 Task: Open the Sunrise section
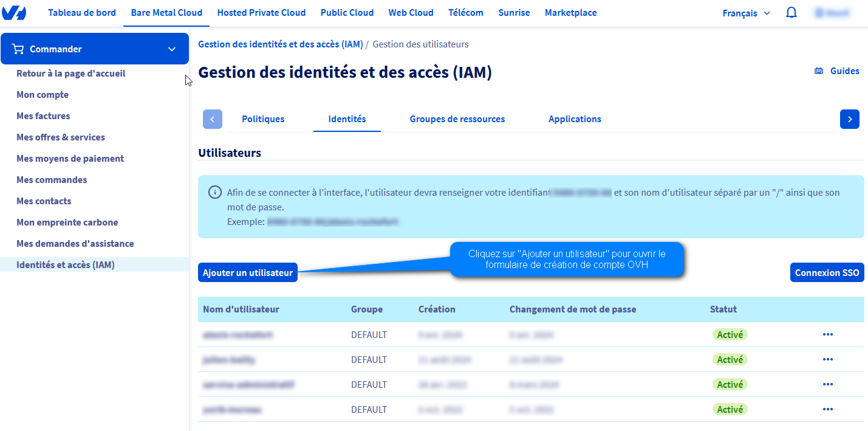(514, 13)
